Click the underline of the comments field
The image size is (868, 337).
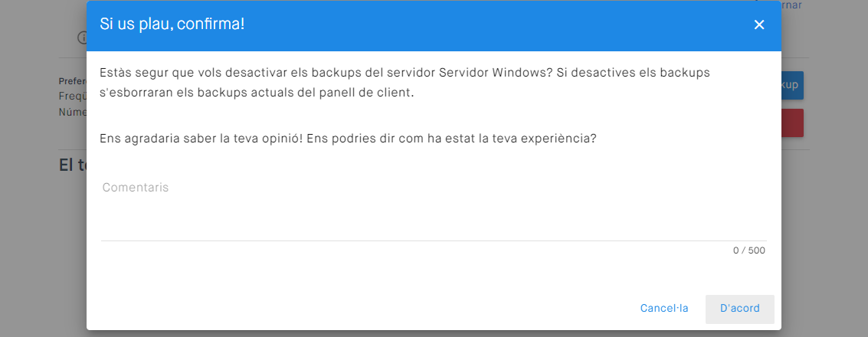tap(433, 240)
